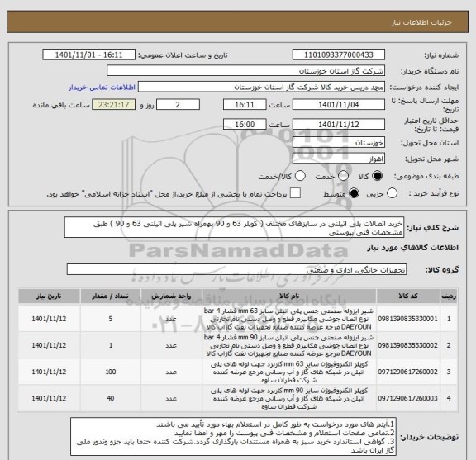Click the unit cell عدد in row 3
Screen dimensions: 476x460
coord(171,372)
